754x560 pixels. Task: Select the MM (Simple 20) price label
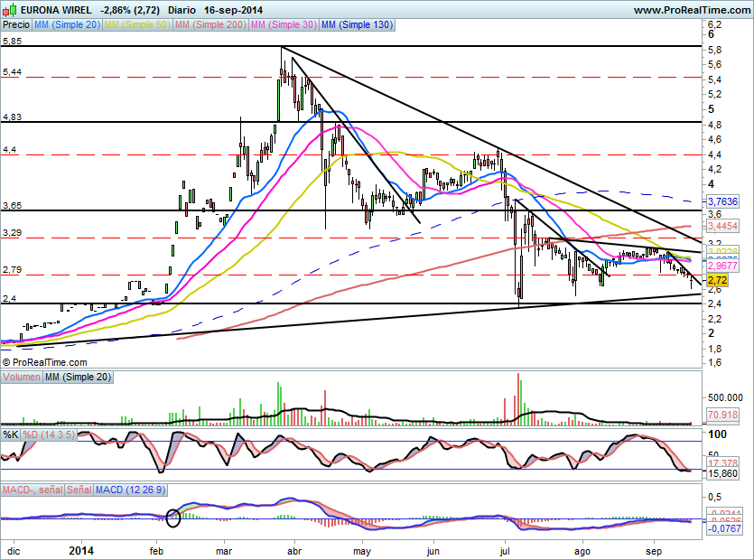pyautogui.click(x=67, y=24)
